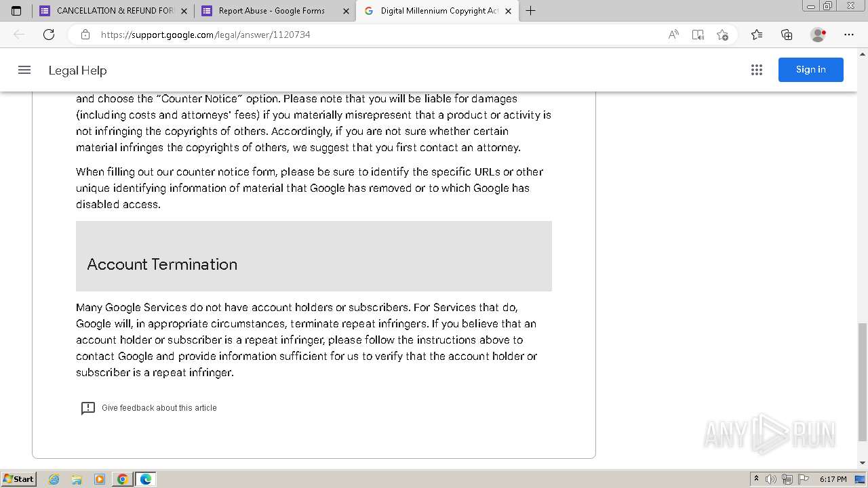868x488 pixels.
Task: Go back to previous page
Action: coord(19,35)
